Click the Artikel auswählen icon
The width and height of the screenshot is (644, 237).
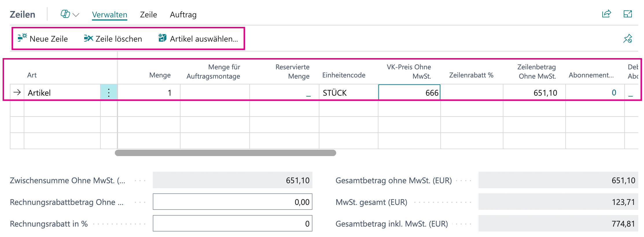(163, 38)
